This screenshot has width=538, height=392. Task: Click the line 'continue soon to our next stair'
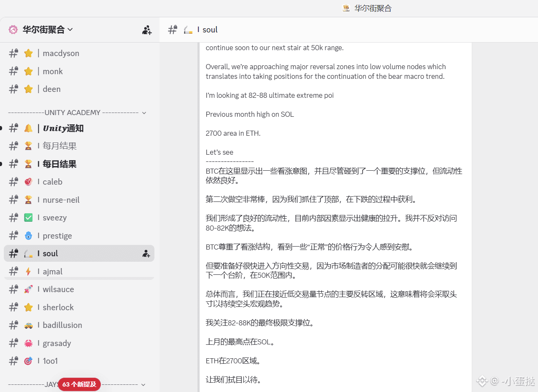(x=275, y=48)
